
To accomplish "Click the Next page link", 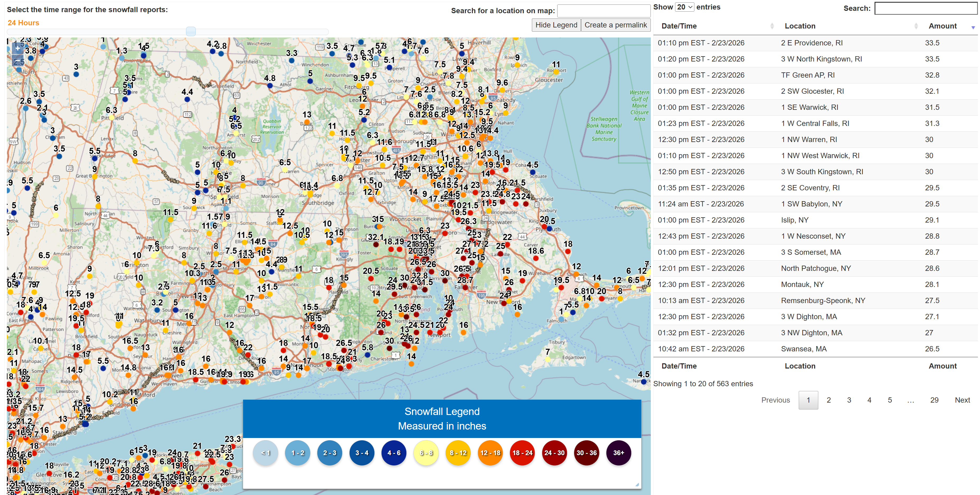I will click(962, 400).
